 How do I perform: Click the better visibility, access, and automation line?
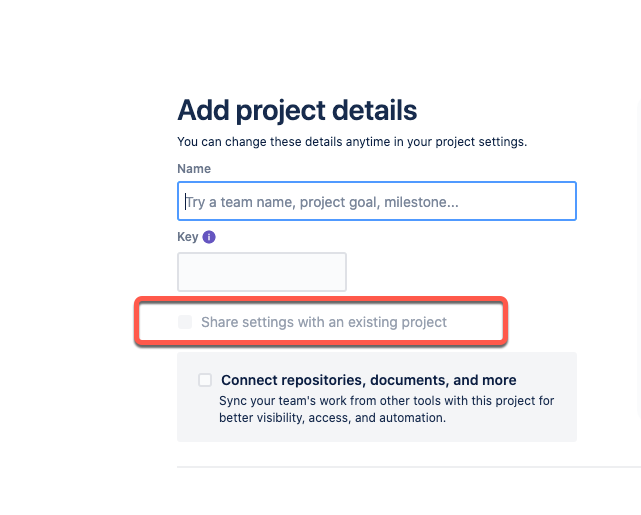pos(332,418)
